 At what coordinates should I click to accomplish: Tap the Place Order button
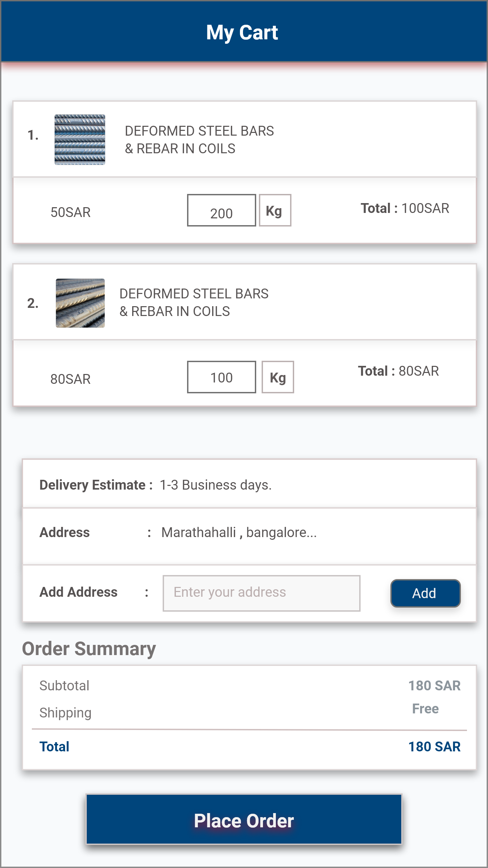coord(244,820)
